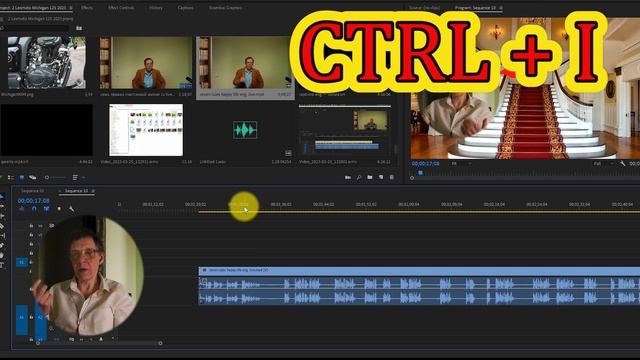The width and height of the screenshot is (640, 360).
Task: Switch to the first Sequence timeline tab
Action: (32, 191)
